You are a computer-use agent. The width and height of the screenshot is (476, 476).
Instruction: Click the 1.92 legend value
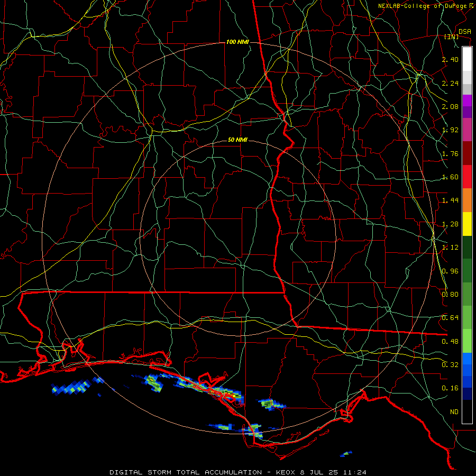450,130
